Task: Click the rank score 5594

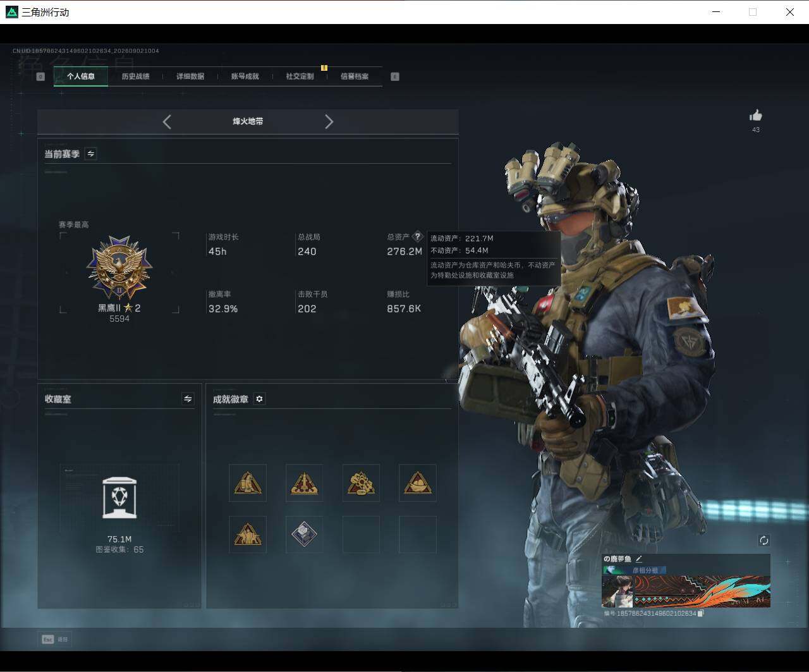Action: click(119, 319)
